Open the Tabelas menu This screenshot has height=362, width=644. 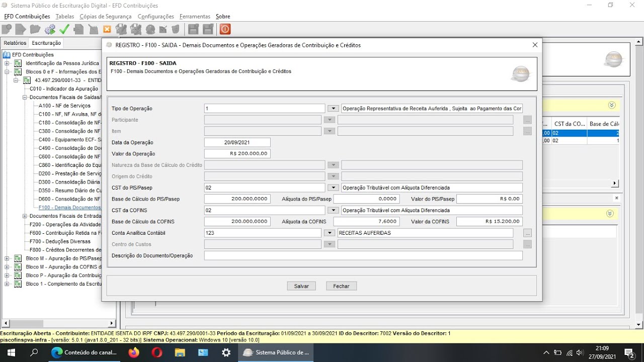[65, 17]
